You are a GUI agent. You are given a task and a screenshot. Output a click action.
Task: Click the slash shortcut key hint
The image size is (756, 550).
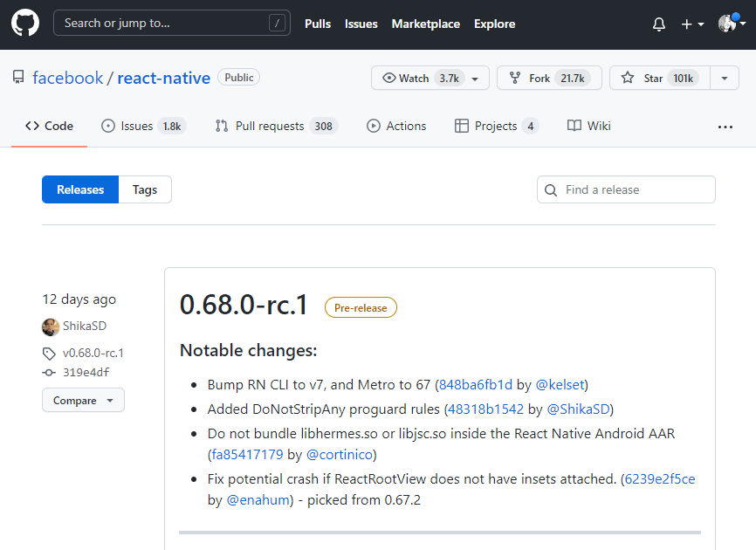click(277, 23)
